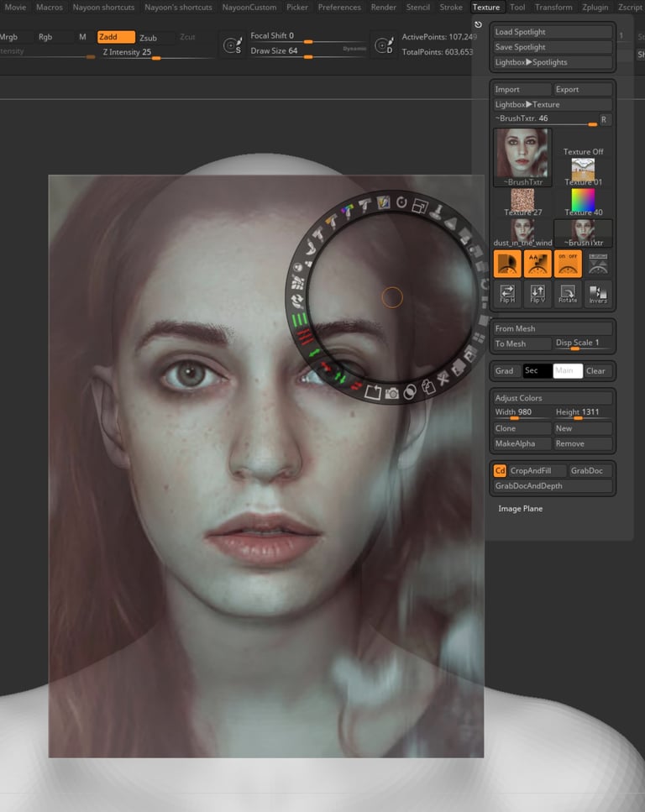Click the Flip V texture icon

point(537,294)
